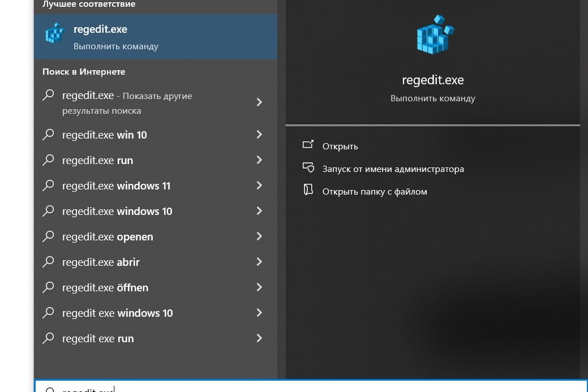Click the Открыть open icon
This screenshot has height=392, width=588.
[x=308, y=145]
